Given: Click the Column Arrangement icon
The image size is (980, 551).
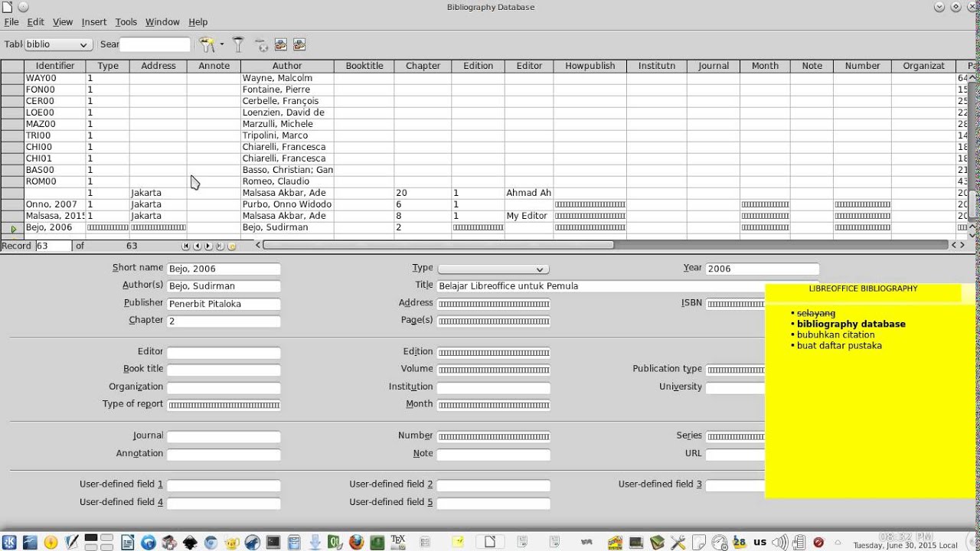Looking at the screenshot, I should pos(280,44).
